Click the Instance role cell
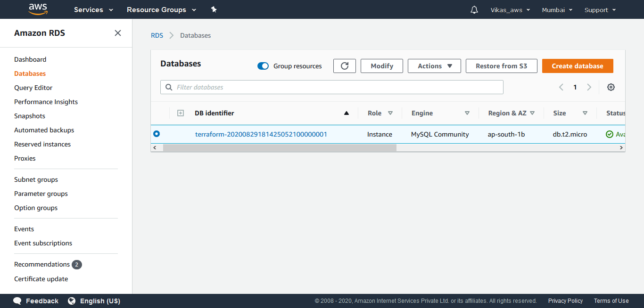This screenshot has height=308, width=644. coord(380,134)
